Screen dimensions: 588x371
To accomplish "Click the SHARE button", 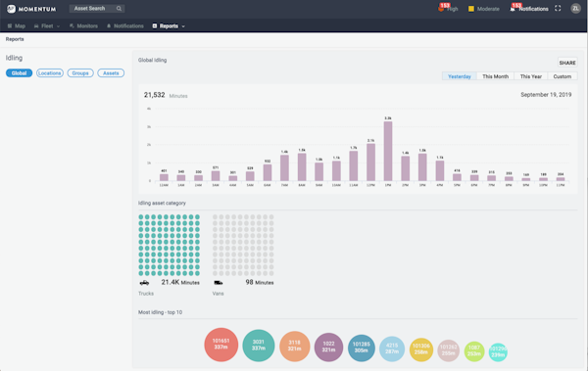I will coord(567,63).
